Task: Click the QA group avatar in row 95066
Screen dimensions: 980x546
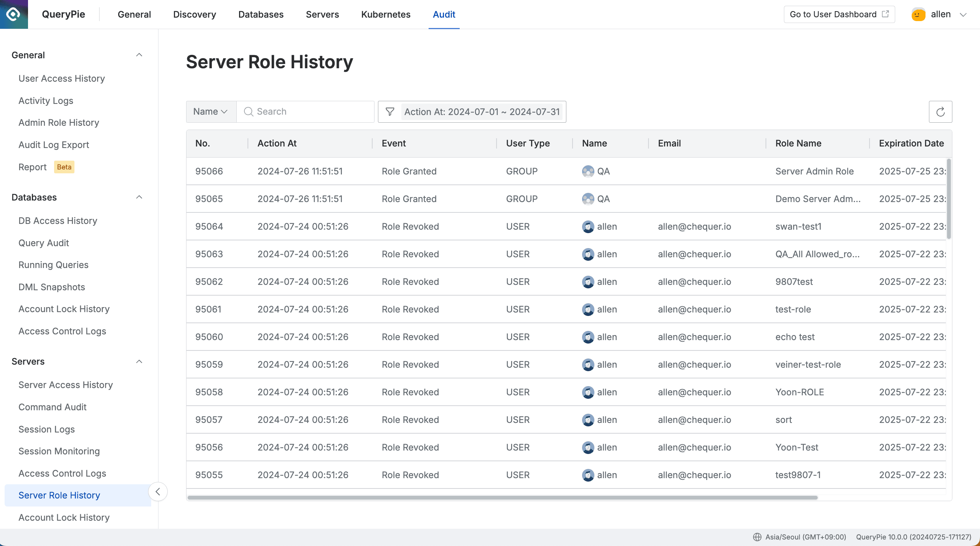Action: click(x=588, y=171)
